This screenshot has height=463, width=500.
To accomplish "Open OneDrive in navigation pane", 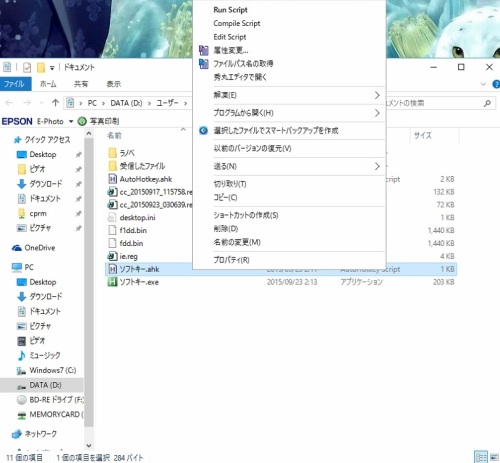I will (34, 248).
